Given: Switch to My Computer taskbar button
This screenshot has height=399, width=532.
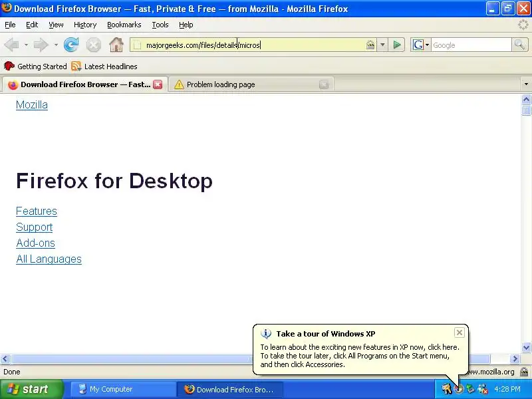Looking at the screenshot, I should point(123,389).
